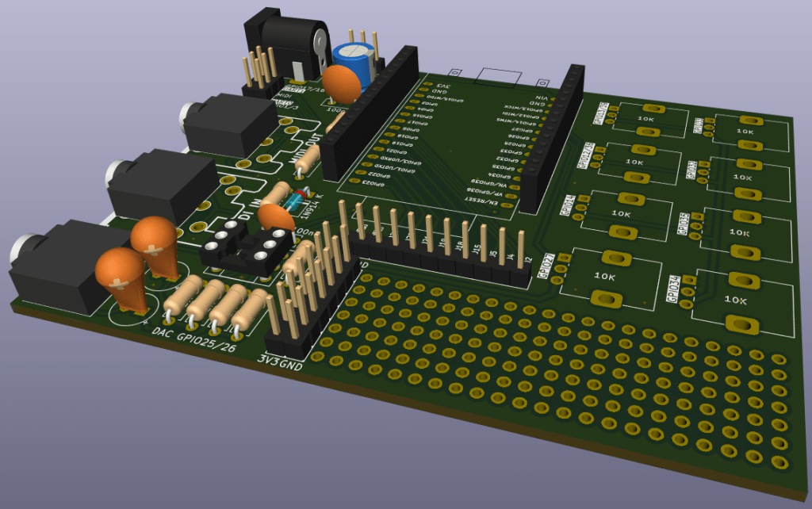The image size is (812, 509).
Task: Click the 1N914 glass diode
Action: [x=297, y=201]
